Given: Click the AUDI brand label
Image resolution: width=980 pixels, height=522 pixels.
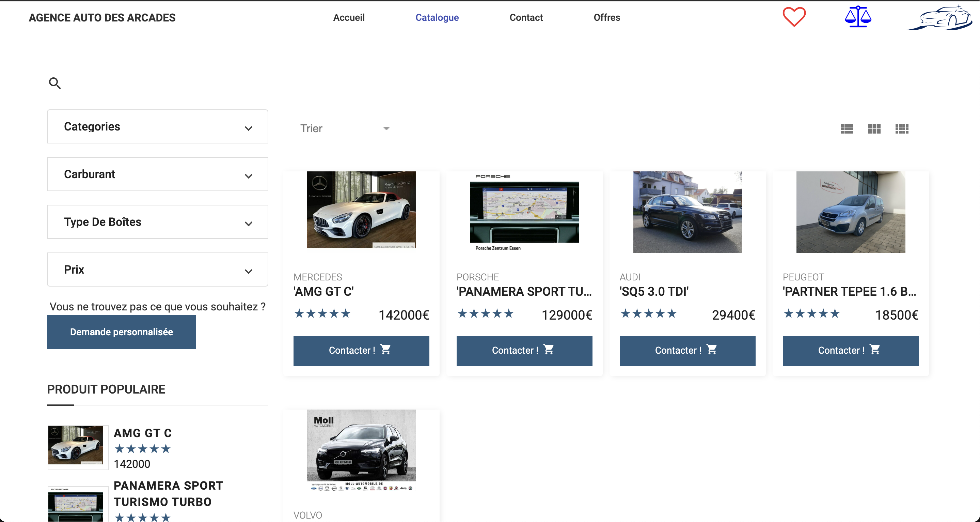Looking at the screenshot, I should click(x=630, y=277).
